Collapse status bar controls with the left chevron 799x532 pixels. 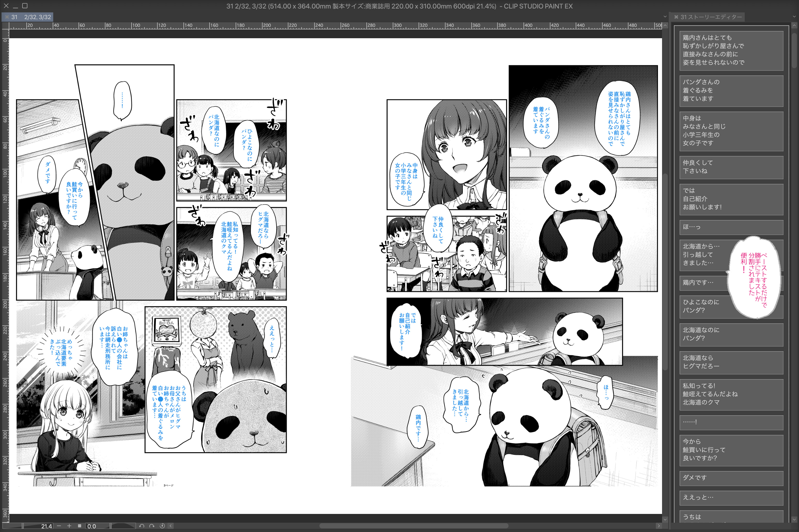pos(171,526)
